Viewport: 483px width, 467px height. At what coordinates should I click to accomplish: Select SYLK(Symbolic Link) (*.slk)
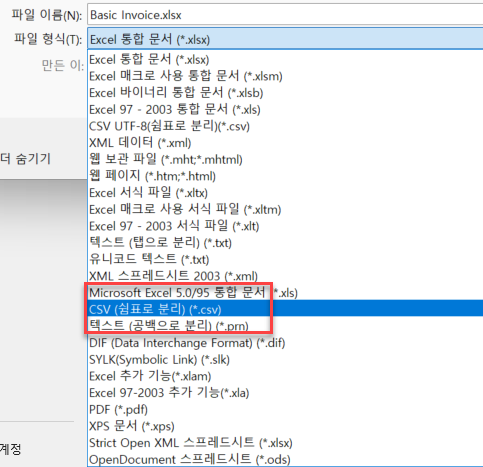[285, 360]
